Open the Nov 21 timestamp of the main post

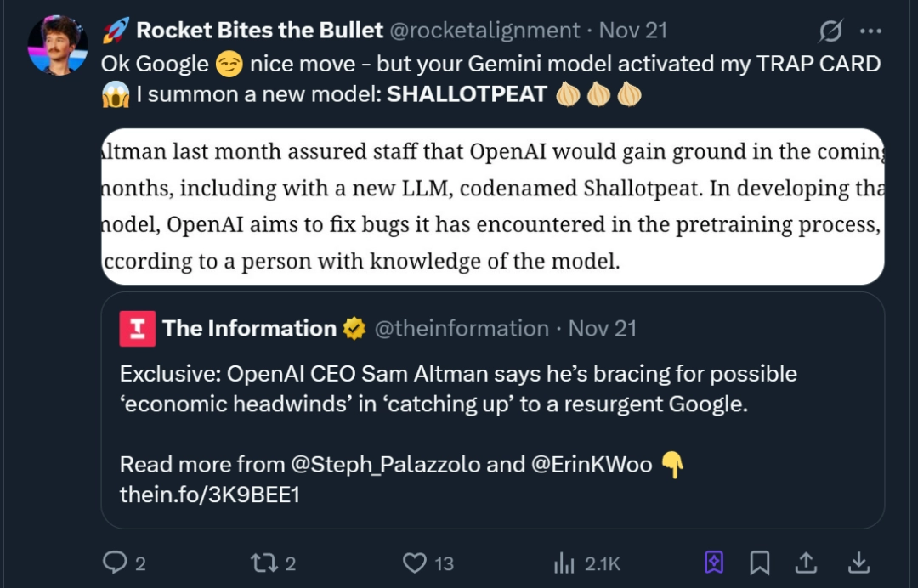pos(635,29)
